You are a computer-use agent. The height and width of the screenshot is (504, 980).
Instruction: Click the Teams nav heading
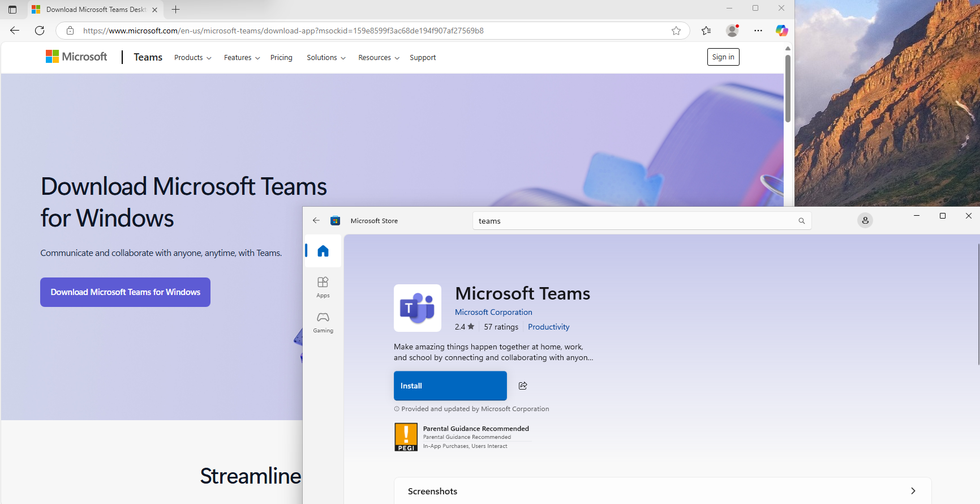click(148, 57)
